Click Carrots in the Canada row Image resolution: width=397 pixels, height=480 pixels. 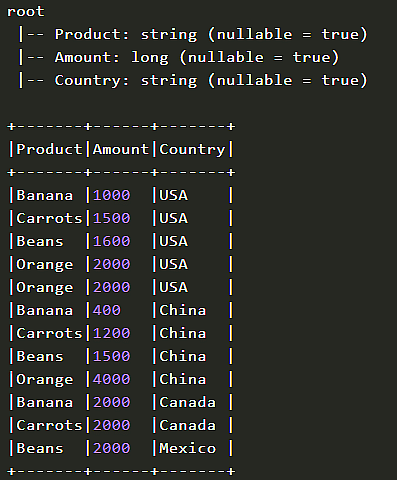click(49, 425)
